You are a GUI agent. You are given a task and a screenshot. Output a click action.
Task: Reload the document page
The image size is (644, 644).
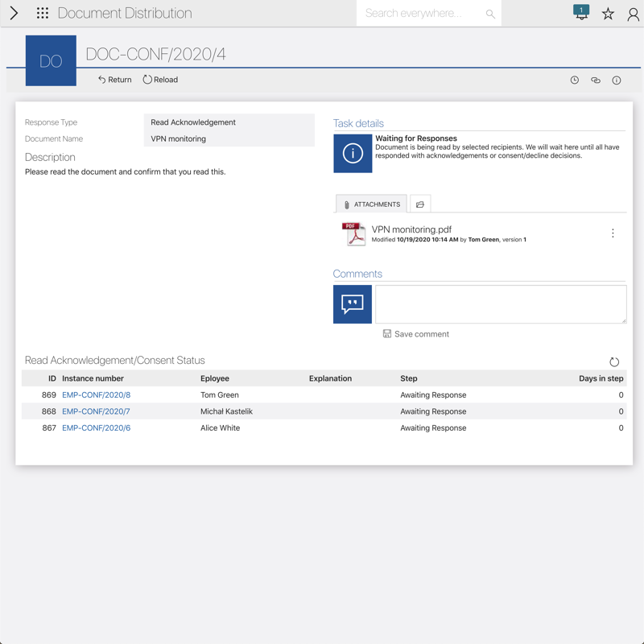(160, 80)
